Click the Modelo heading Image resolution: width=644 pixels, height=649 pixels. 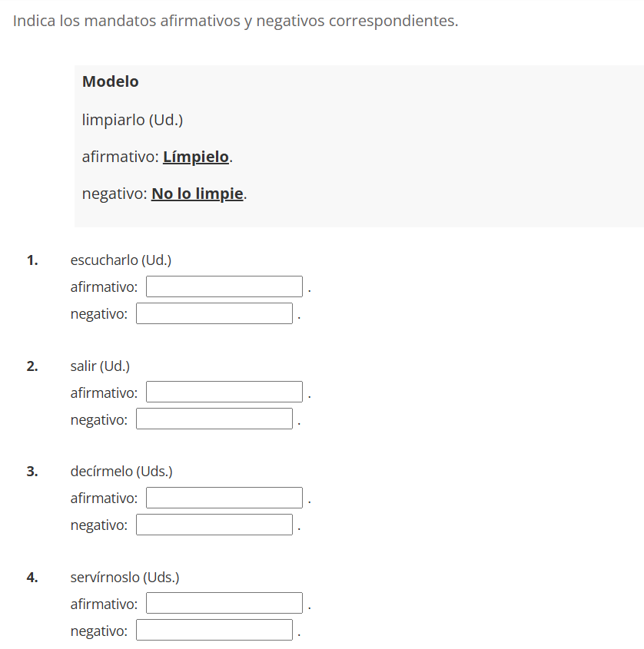pyautogui.click(x=109, y=81)
